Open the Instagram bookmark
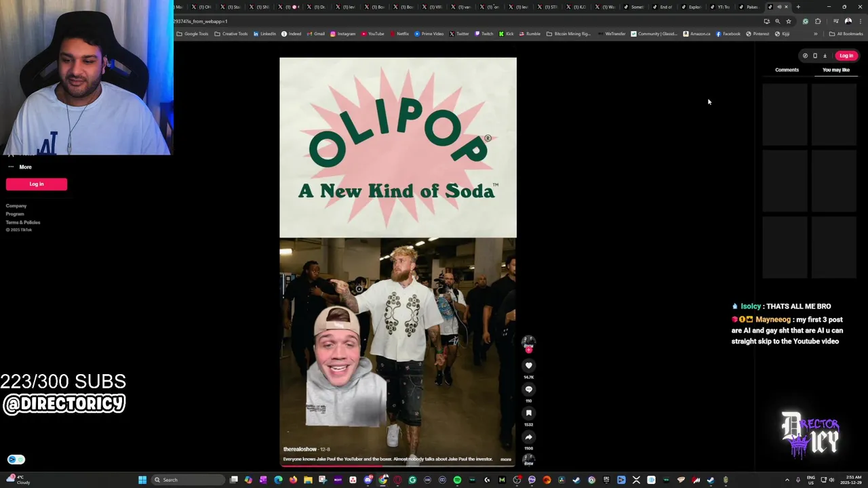 [x=342, y=34]
